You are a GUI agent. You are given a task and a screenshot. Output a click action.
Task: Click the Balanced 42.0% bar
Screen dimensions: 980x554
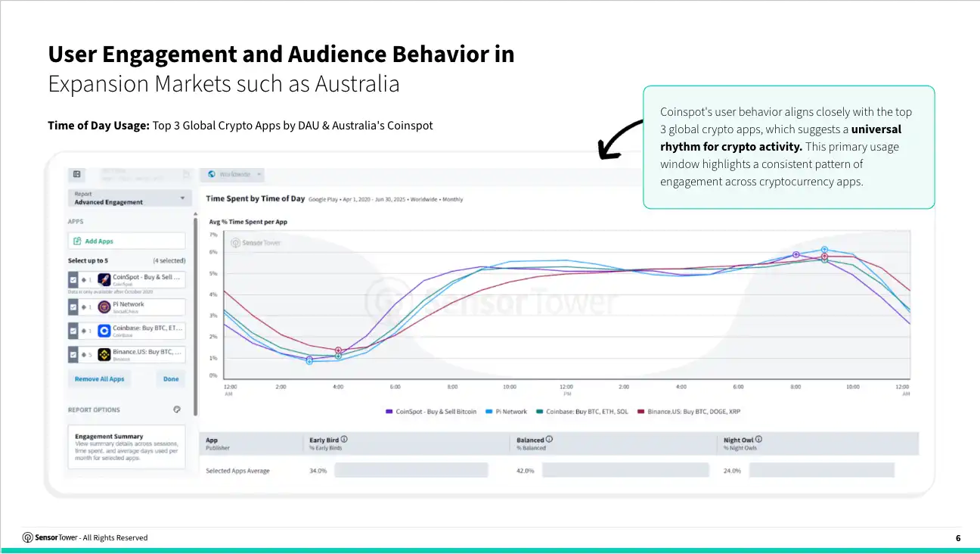pos(625,471)
